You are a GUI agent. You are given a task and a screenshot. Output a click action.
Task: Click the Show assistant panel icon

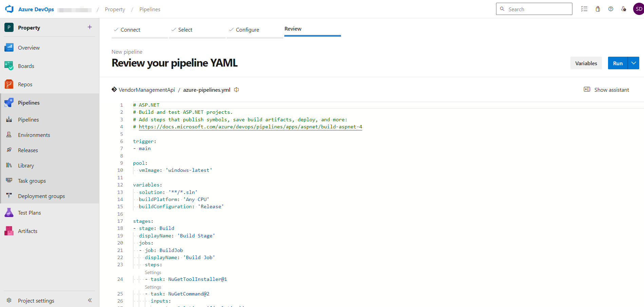click(x=587, y=89)
